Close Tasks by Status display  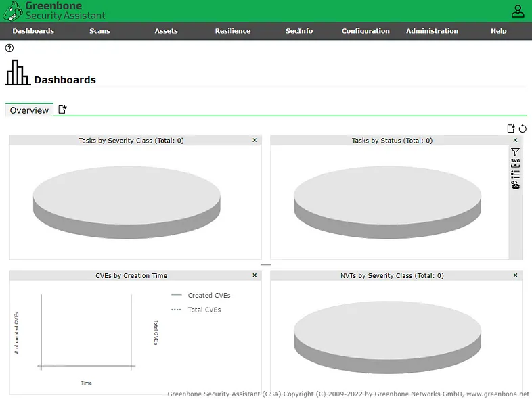click(x=515, y=141)
